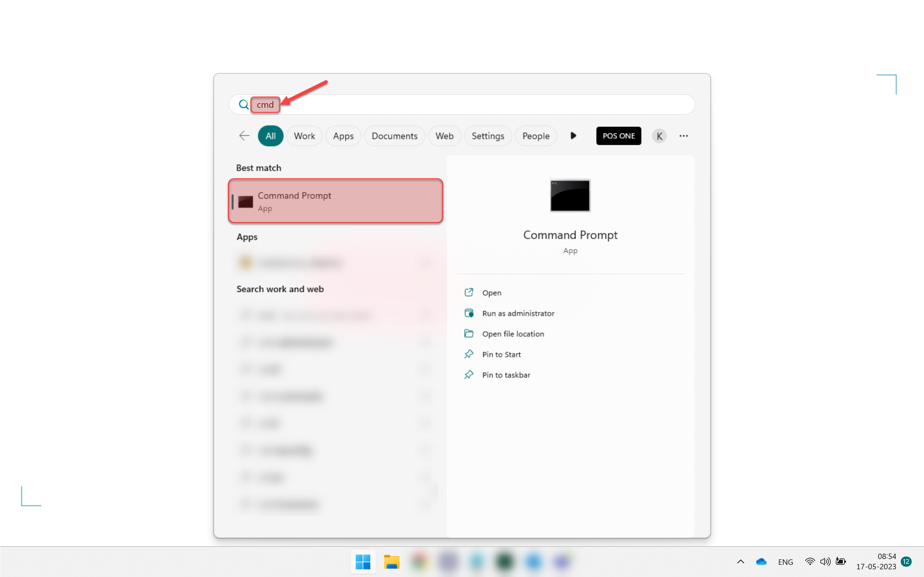Switch to the Work filter tab
The height and width of the screenshot is (577, 924).
304,136
